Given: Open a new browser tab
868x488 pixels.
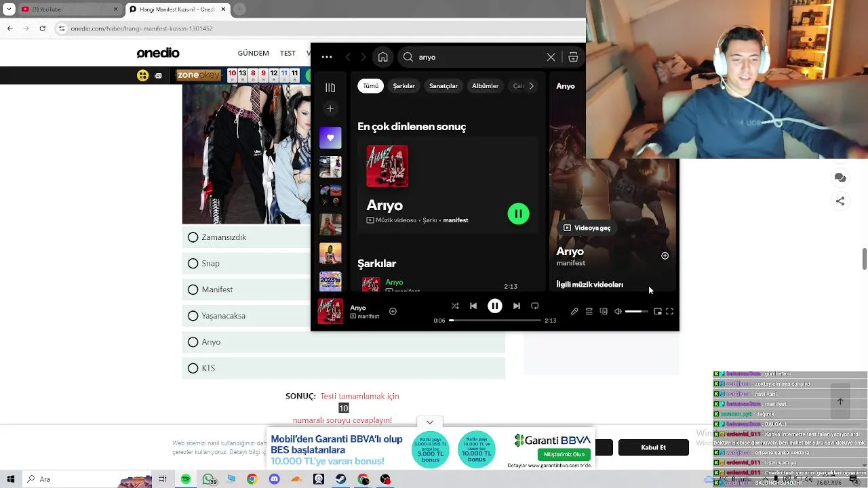Looking at the screenshot, I should coord(239,9).
